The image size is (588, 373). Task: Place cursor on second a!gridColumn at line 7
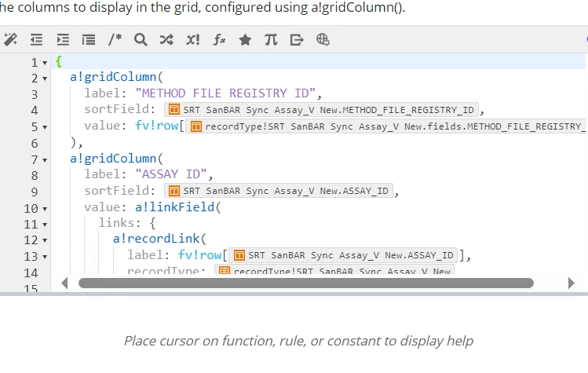coord(113,159)
